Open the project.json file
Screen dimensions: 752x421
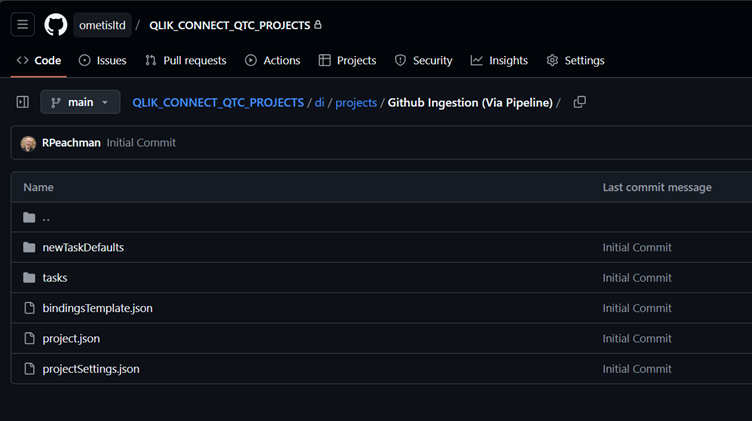tap(71, 339)
